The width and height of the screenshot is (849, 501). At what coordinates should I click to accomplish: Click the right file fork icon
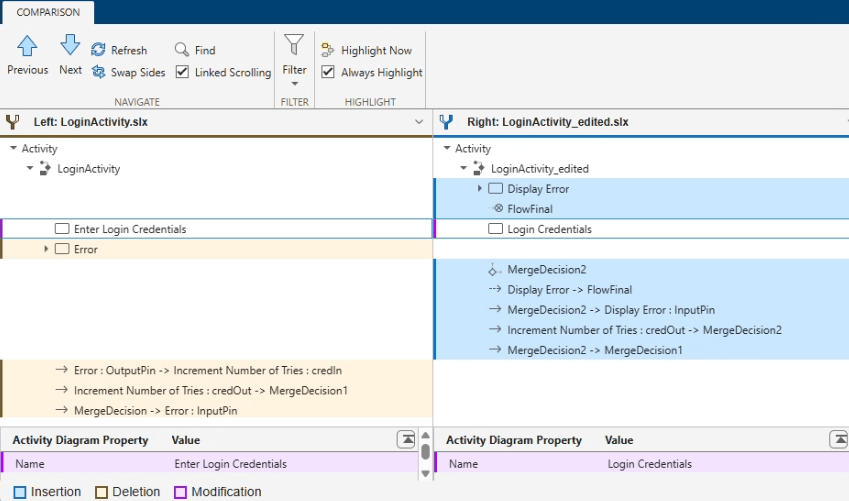(446, 122)
